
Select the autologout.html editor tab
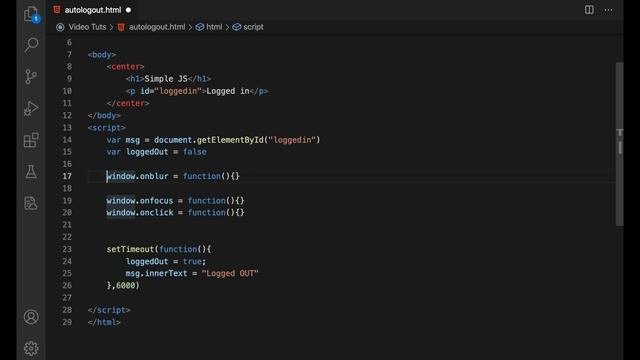[93, 10]
